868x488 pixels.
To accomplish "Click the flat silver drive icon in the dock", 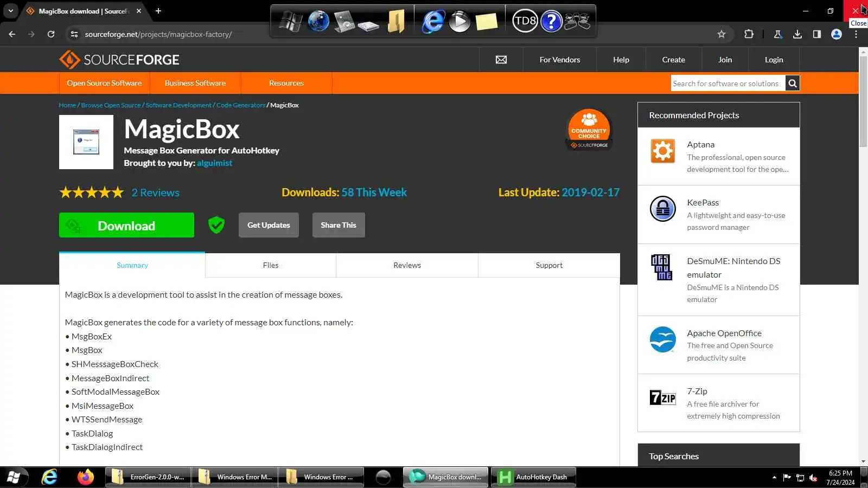I will pos(368,25).
